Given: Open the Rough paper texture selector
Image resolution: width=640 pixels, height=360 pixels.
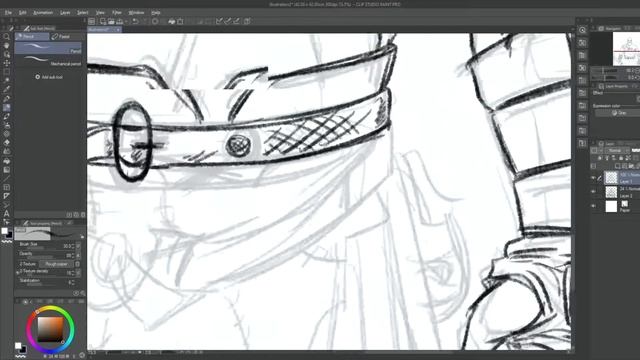Looking at the screenshot, I should tap(56, 264).
